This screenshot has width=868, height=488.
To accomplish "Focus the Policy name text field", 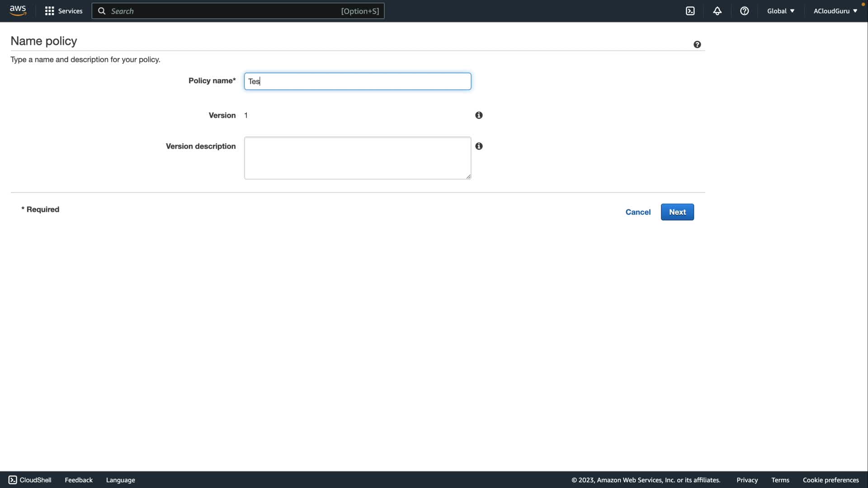I will click(357, 81).
